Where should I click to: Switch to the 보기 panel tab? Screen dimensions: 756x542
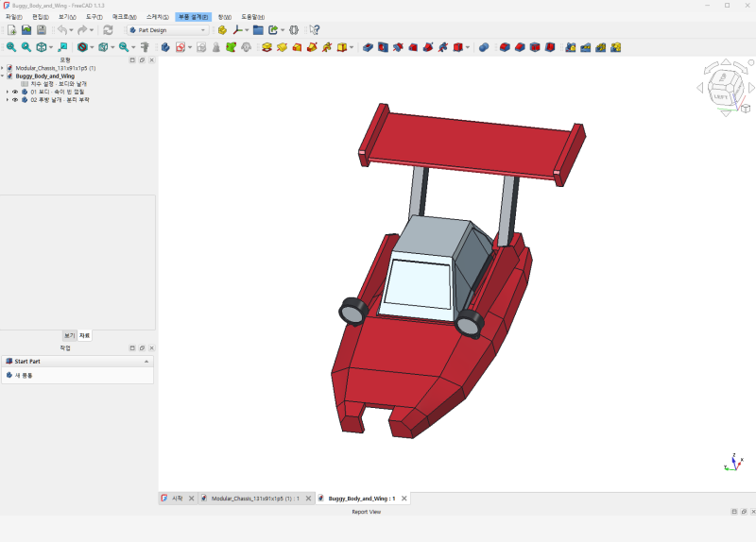point(69,335)
